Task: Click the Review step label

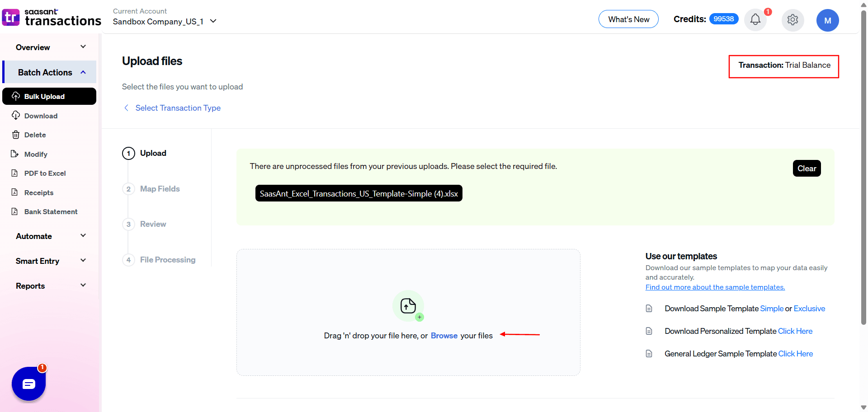Action: (153, 224)
